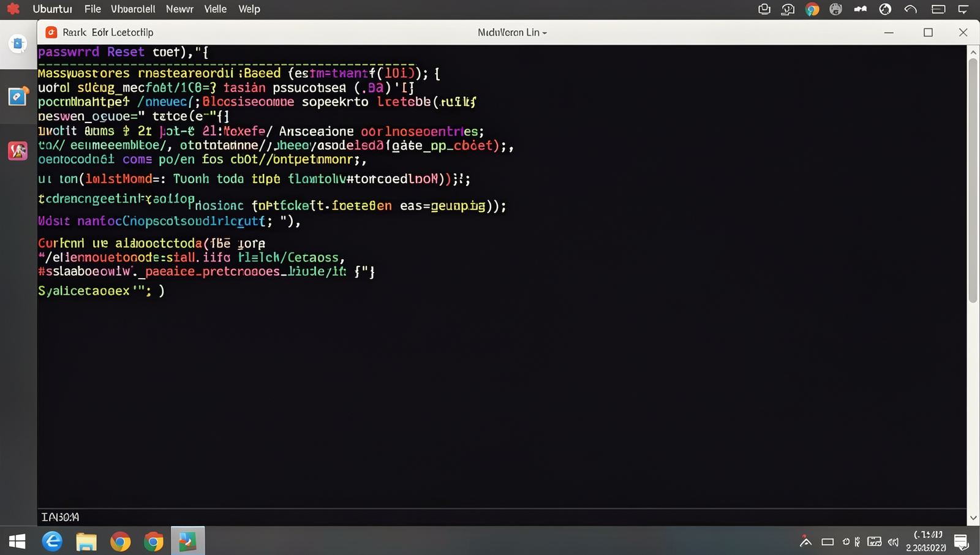980x555 pixels.
Task: Minimize the terminal window
Action: (x=889, y=32)
